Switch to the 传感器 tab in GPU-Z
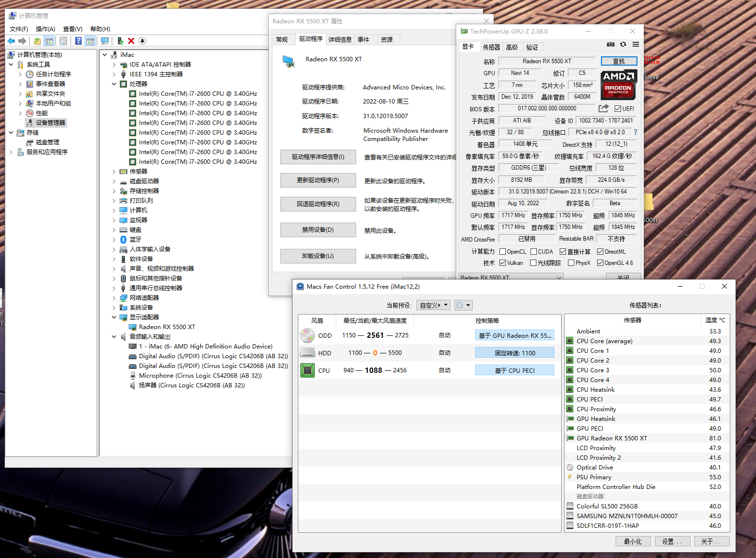This screenshot has height=558, width=756. [491, 47]
